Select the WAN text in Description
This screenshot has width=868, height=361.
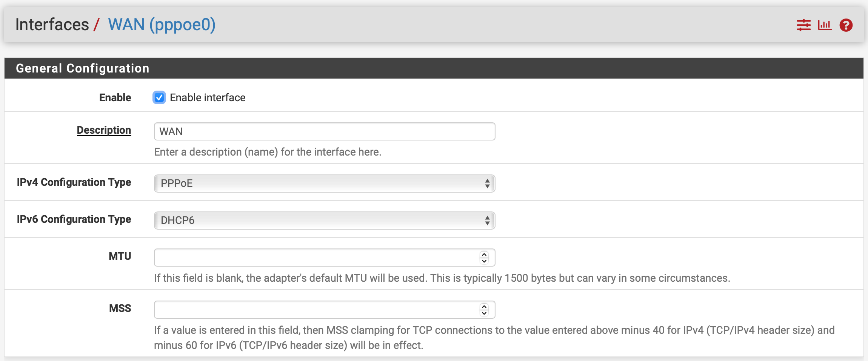(171, 131)
